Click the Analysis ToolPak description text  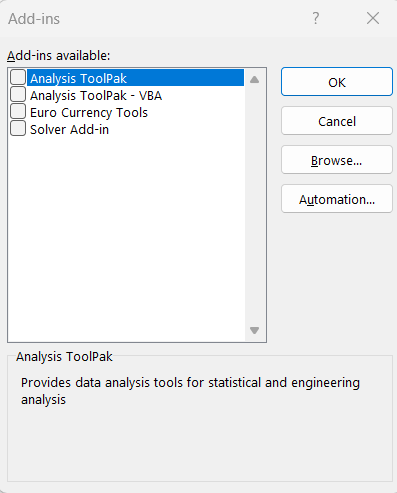pos(190,391)
